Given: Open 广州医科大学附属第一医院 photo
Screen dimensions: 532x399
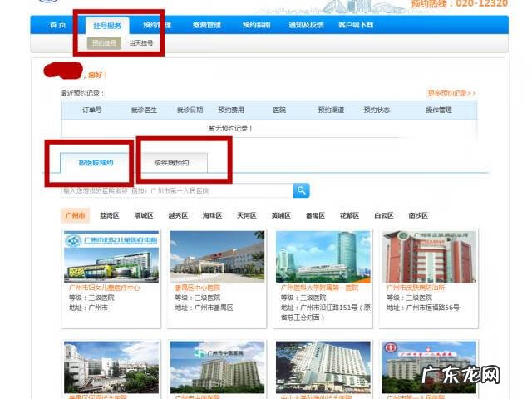Looking at the screenshot, I should (323, 257).
